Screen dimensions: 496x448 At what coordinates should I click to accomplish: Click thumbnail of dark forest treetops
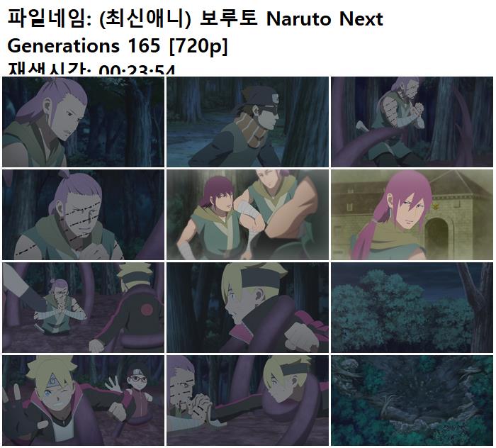[412, 308]
